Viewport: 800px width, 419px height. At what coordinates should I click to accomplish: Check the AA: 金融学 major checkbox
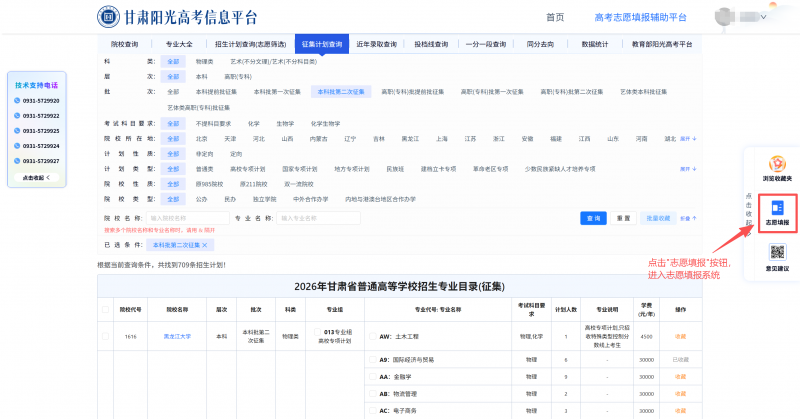[373, 377]
